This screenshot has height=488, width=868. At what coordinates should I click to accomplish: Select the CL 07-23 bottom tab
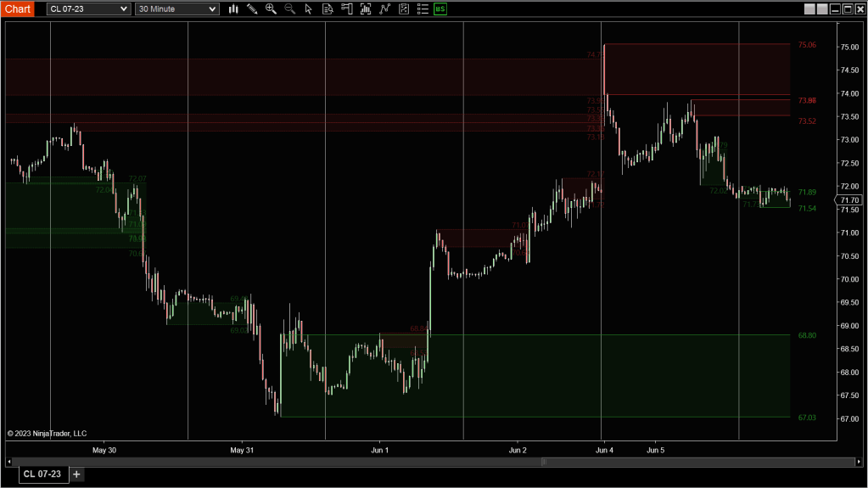click(x=42, y=474)
